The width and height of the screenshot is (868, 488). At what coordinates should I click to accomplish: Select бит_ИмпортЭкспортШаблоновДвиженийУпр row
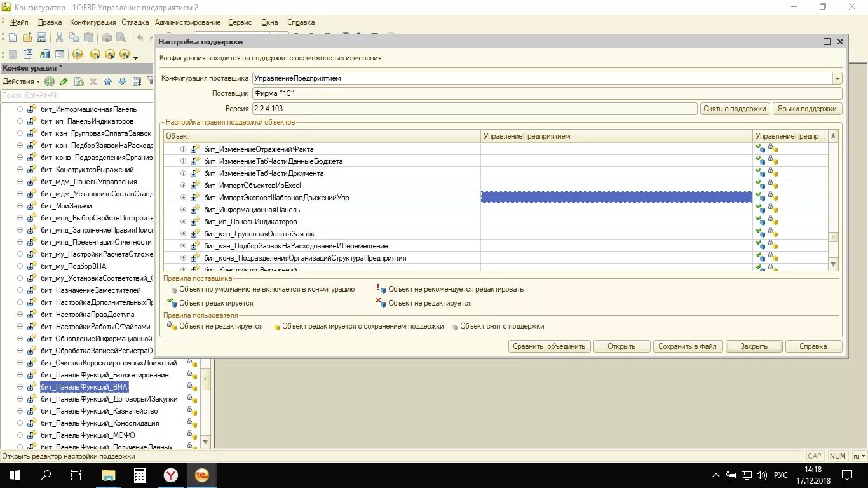(276, 198)
